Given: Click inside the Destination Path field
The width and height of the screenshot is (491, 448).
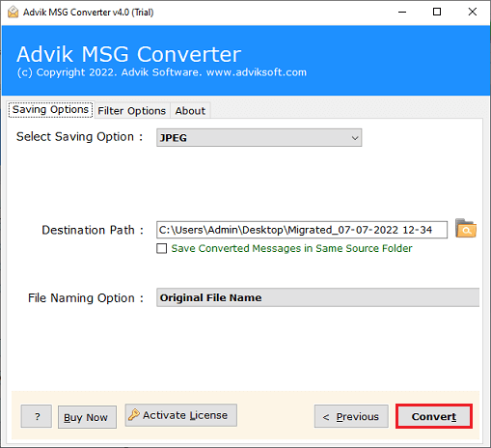Looking at the screenshot, I should (x=302, y=230).
